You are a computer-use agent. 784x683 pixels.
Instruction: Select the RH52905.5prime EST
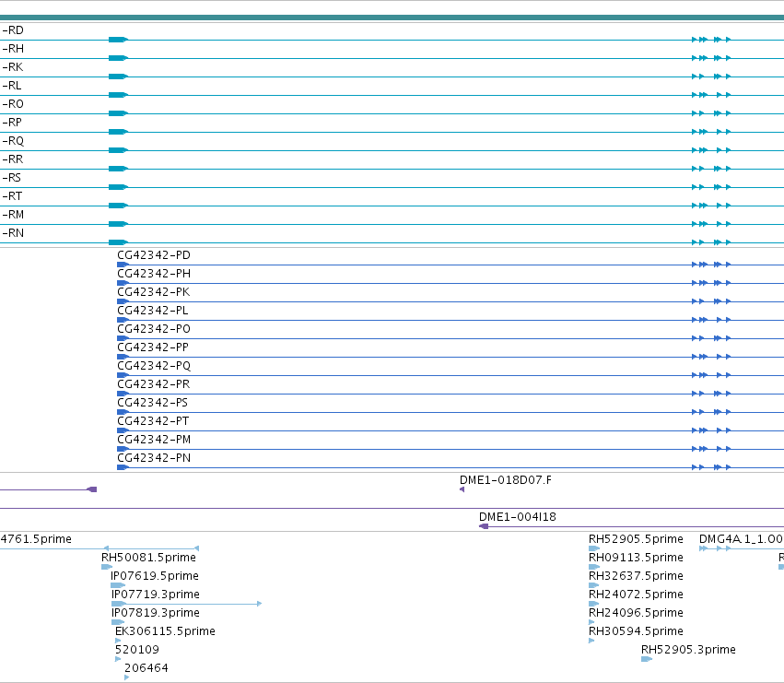pos(636,539)
